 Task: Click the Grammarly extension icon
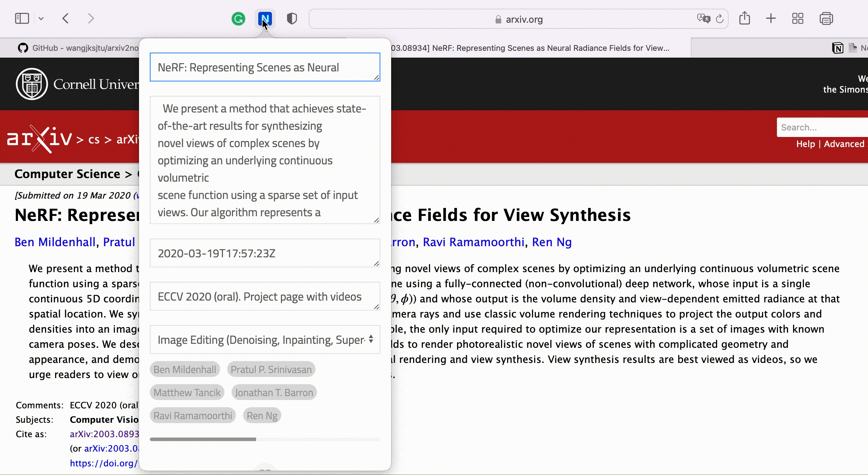point(238,19)
